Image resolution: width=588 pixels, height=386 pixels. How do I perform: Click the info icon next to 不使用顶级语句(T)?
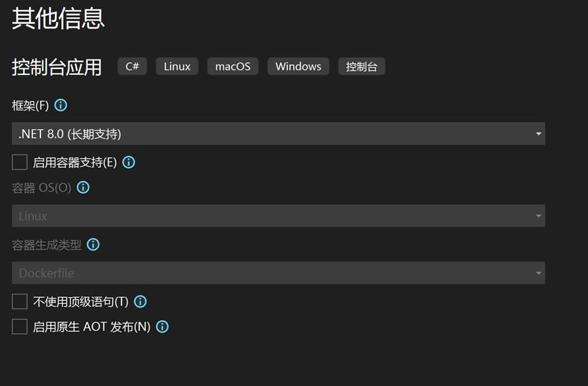(140, 301)
